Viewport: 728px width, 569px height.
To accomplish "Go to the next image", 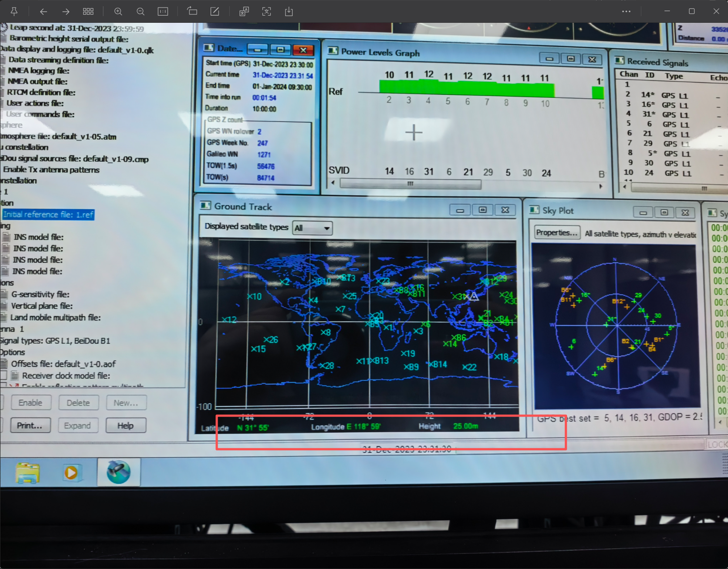I will click(x=66, y=11).
